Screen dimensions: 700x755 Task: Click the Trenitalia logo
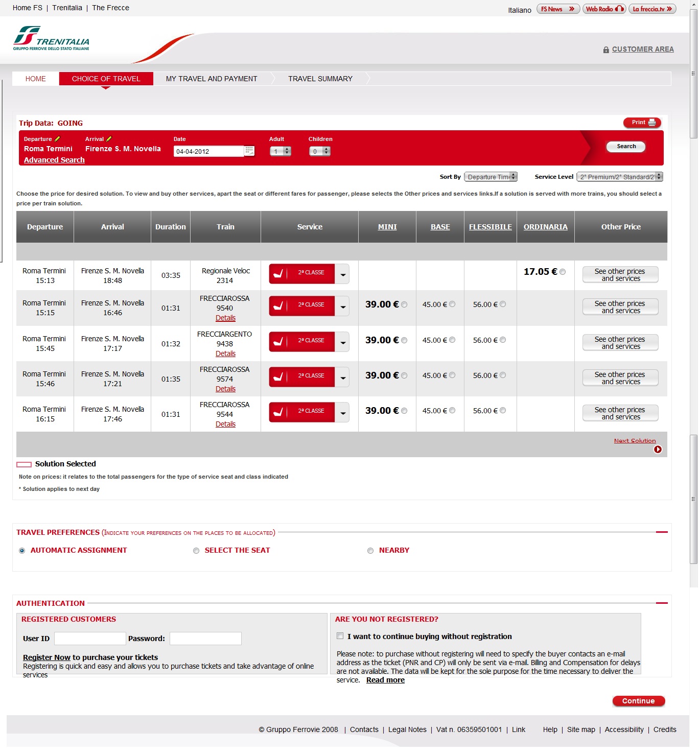(51, 38)
